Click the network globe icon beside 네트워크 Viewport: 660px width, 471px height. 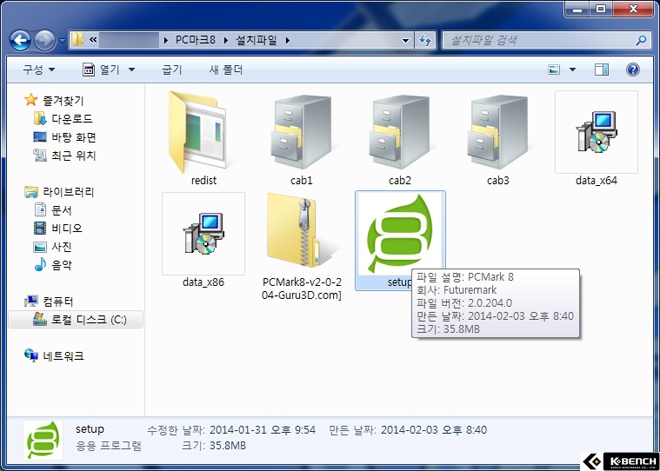point(31,356)
